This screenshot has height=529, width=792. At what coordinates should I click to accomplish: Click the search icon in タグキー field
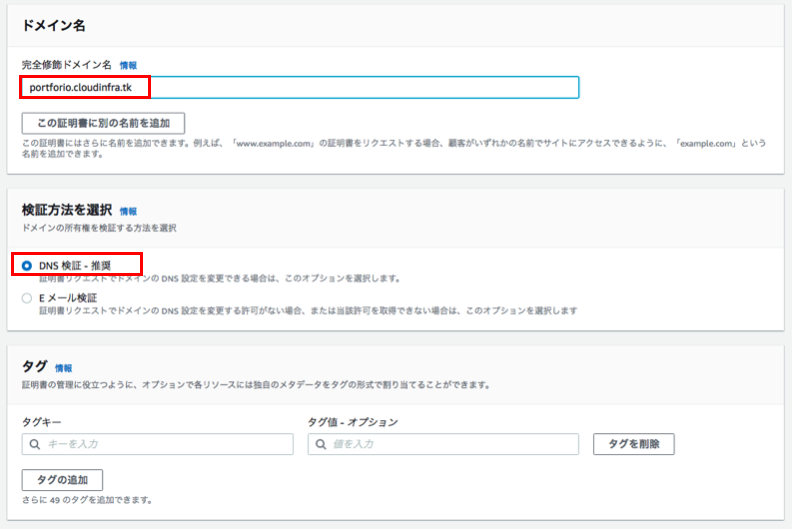click(x=35, y=444)
